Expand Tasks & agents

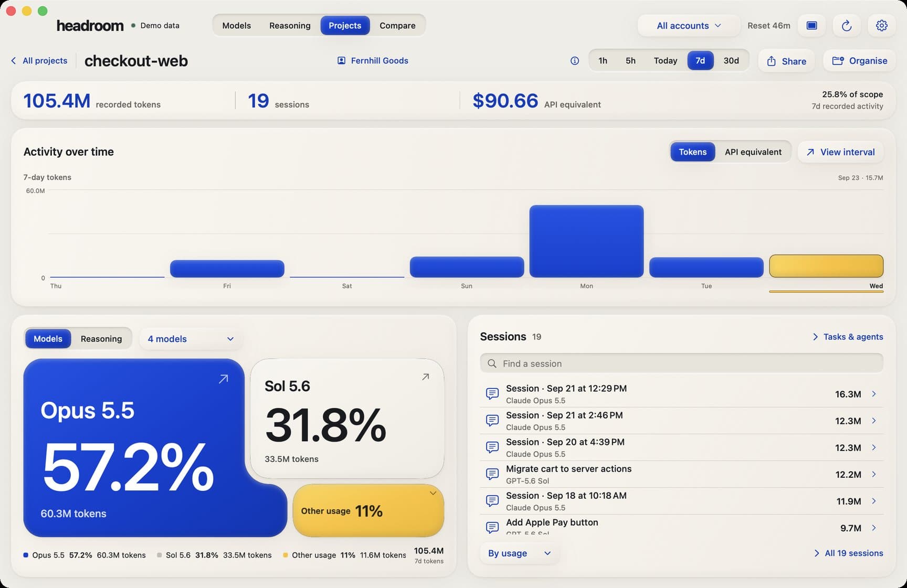tap(847, 337)
